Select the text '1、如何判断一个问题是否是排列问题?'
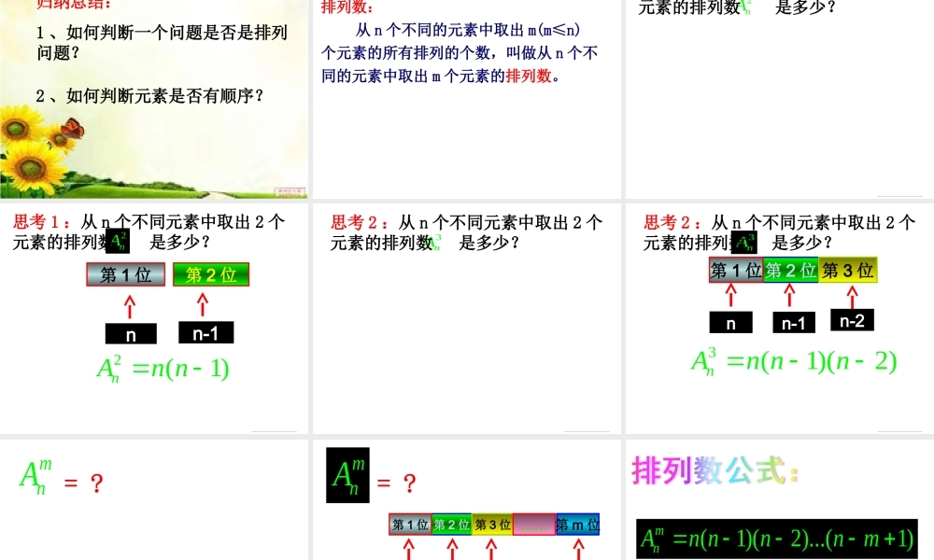This screenshot has width=934, height=560. coord(162,42)
